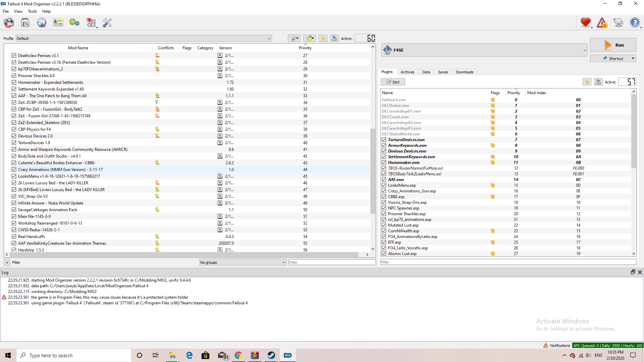The image size is (644, 362).
Task: Sort plugins by Name column header
Action: [435, 93]
